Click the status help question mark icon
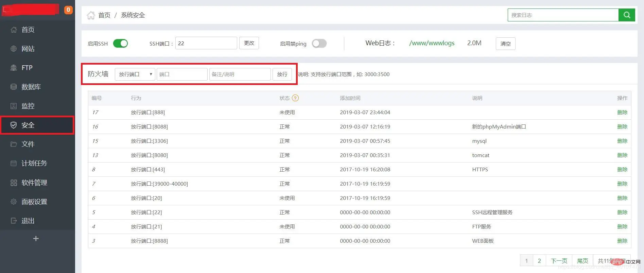The height and width of the screenshot is (273, 644). (x=295, y=98)
